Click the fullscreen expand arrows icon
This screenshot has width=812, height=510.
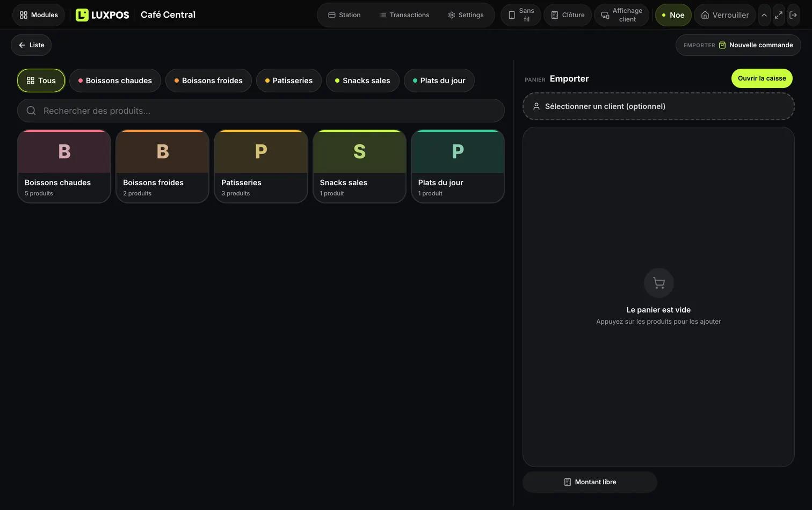click(x=778, y=15)
